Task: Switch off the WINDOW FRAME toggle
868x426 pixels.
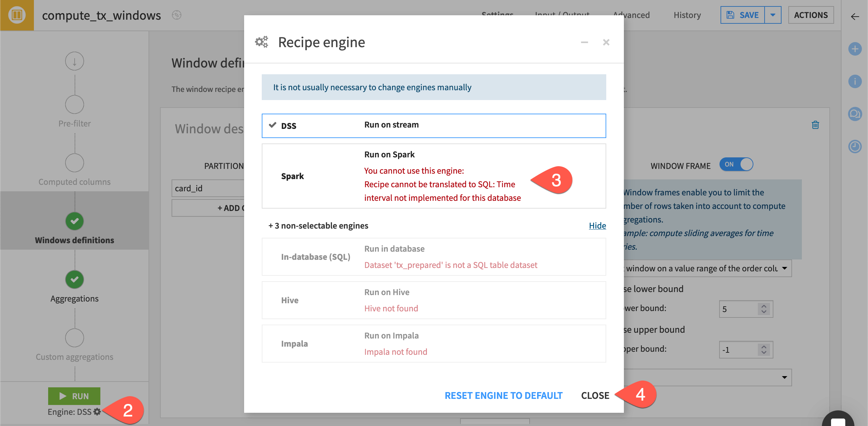Action: coord(736,164)
